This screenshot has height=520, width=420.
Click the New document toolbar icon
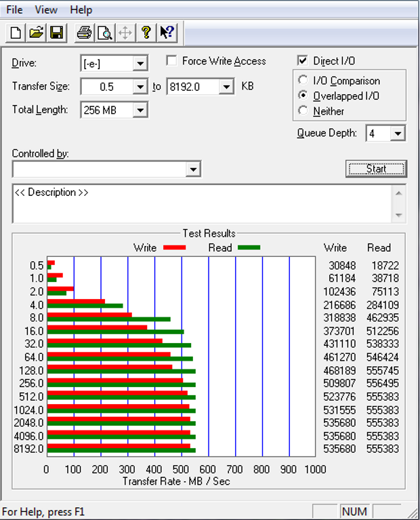coord(16,33)
